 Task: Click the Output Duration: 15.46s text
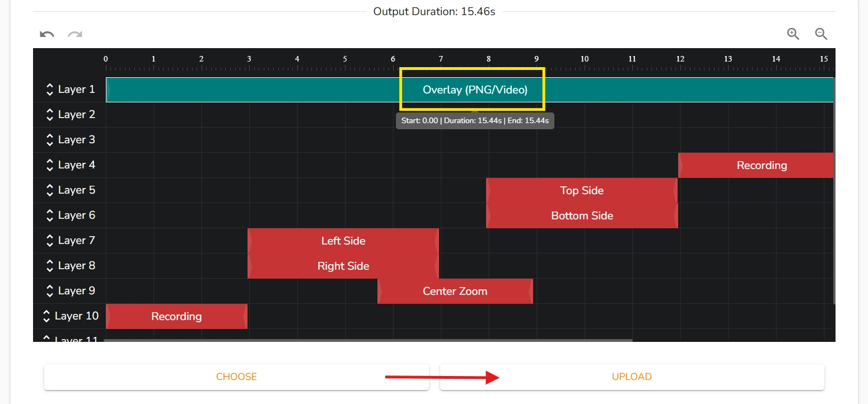(435, 11)
